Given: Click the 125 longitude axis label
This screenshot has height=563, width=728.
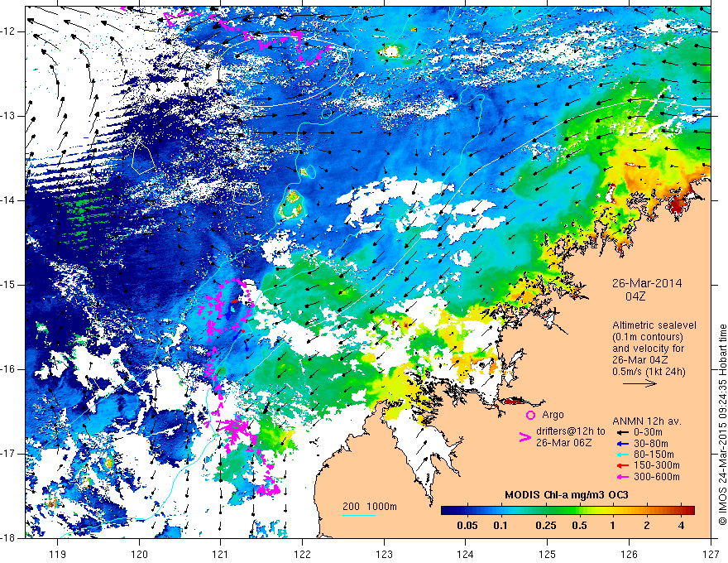Looking at the screenshot, I should 548,554.
